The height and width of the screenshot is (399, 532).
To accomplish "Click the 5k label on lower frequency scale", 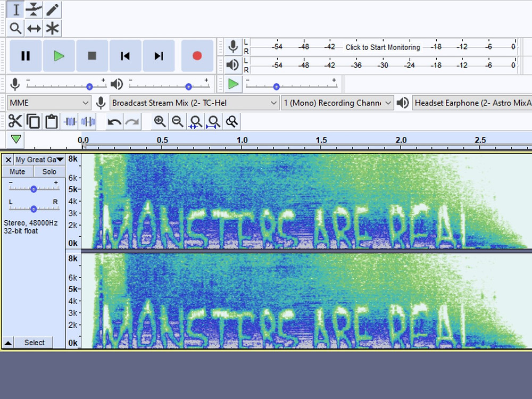I will coord(73,289).
